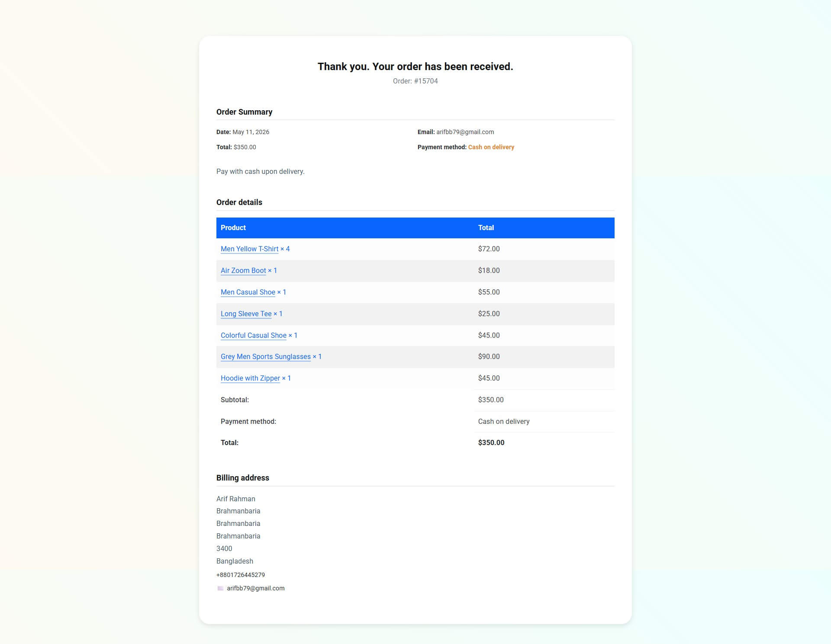Click the billing name Arif Rahman
Screen dimensions: 831x644
pos(236,499)
